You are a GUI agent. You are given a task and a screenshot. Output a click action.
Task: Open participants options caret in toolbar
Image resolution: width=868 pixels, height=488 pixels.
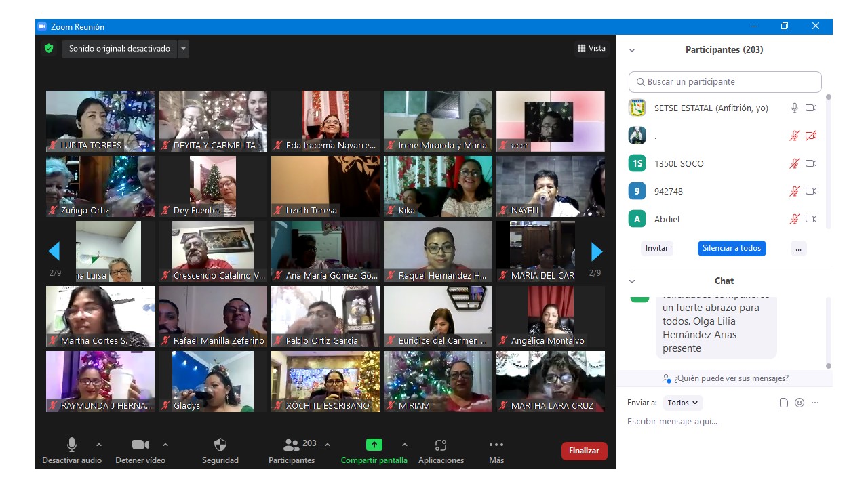coord(328,445)
